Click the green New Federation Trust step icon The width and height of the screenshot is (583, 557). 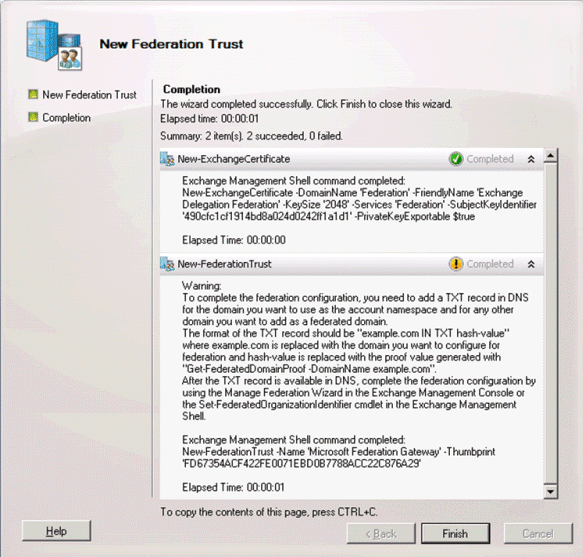click(33, 94)
